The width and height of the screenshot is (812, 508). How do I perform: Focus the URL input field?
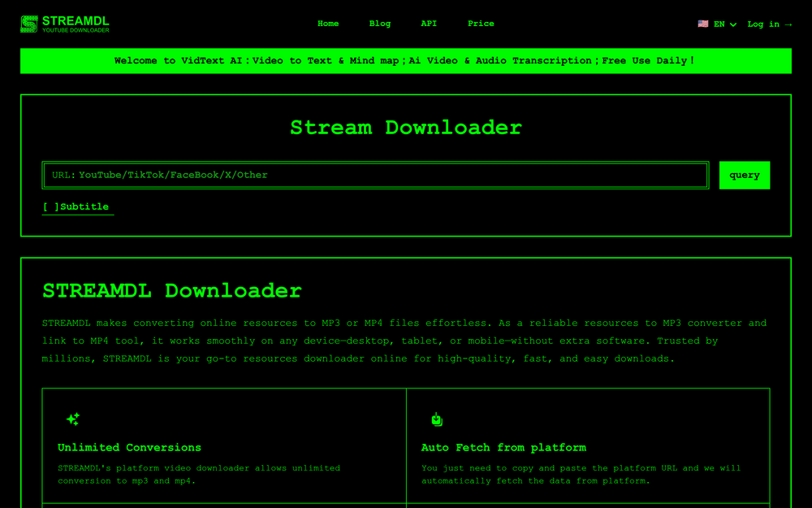point(375,176)
